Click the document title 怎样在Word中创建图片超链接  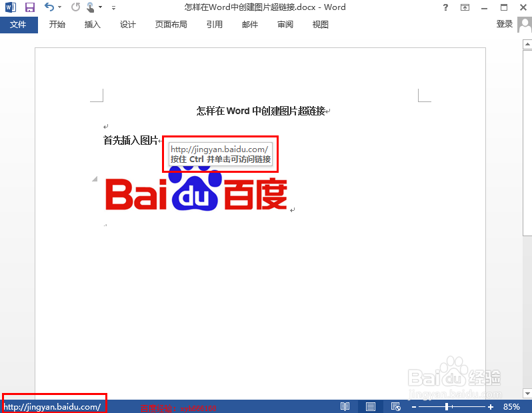pyautogui.click(x=261, y=111)
